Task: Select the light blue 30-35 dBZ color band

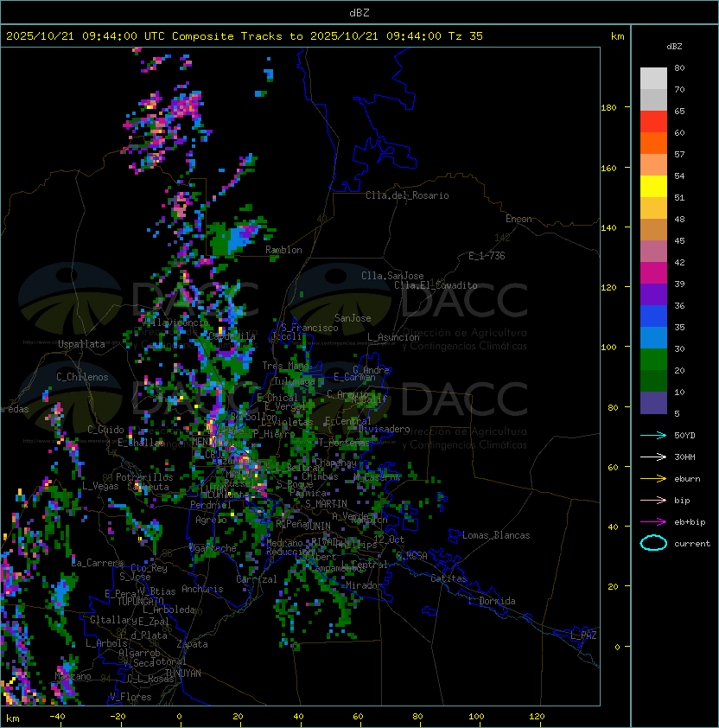Action: coord(653,337)
